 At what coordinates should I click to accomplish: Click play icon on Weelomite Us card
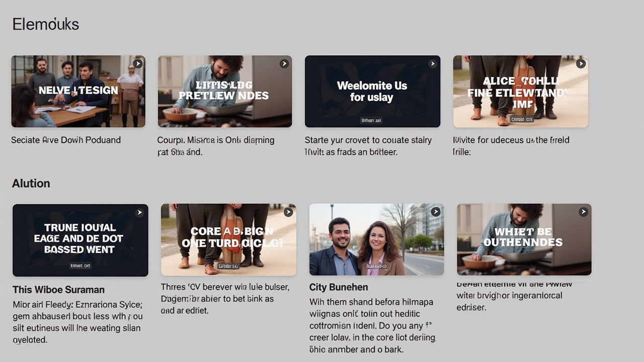pyautogui.click(x=433, y=64)
